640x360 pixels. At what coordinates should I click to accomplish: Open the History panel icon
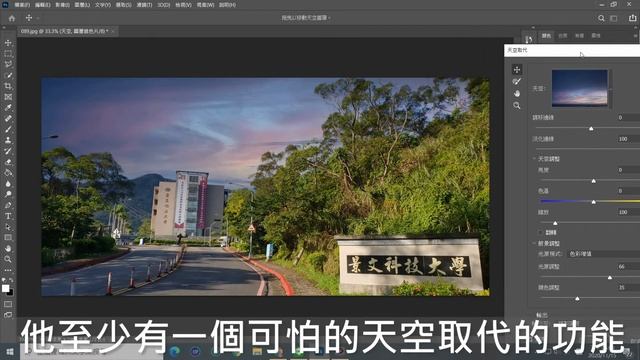click(529, 39)
